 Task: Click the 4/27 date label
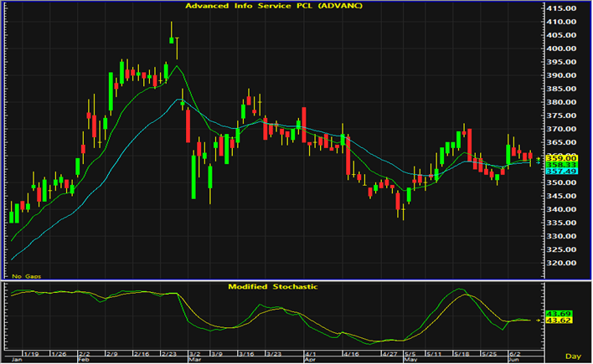389,354
